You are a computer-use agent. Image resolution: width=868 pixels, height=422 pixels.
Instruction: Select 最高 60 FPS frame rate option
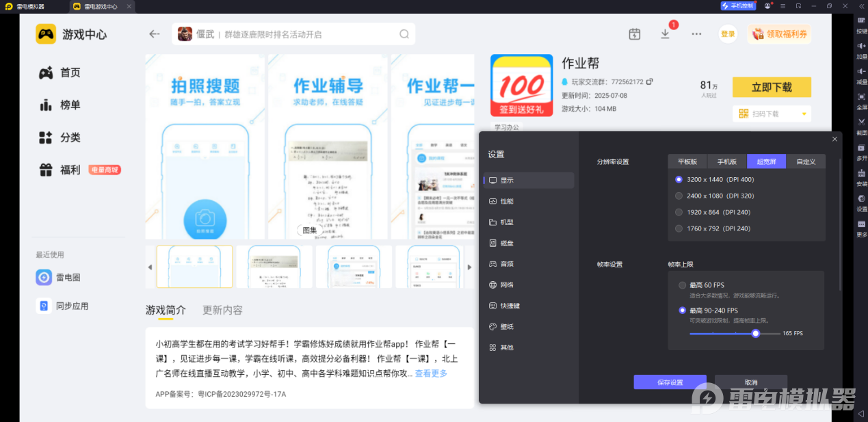click(x=683, y=285)
